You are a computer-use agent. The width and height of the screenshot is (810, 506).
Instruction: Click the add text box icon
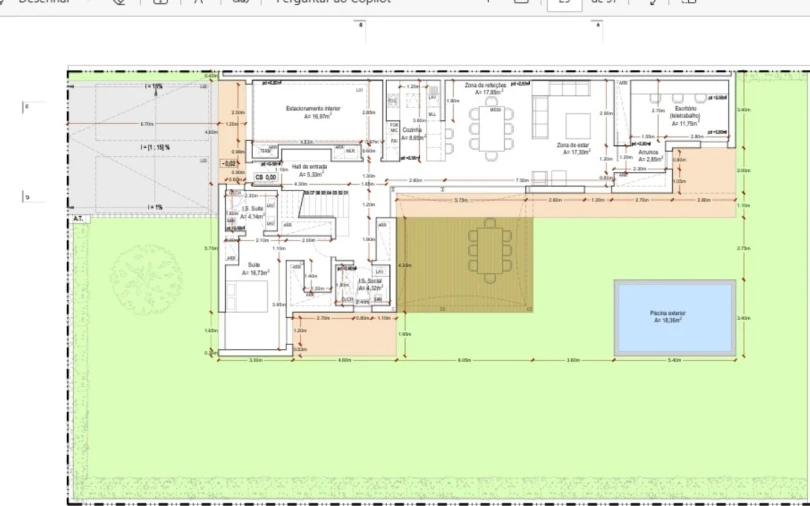(160, 3)
